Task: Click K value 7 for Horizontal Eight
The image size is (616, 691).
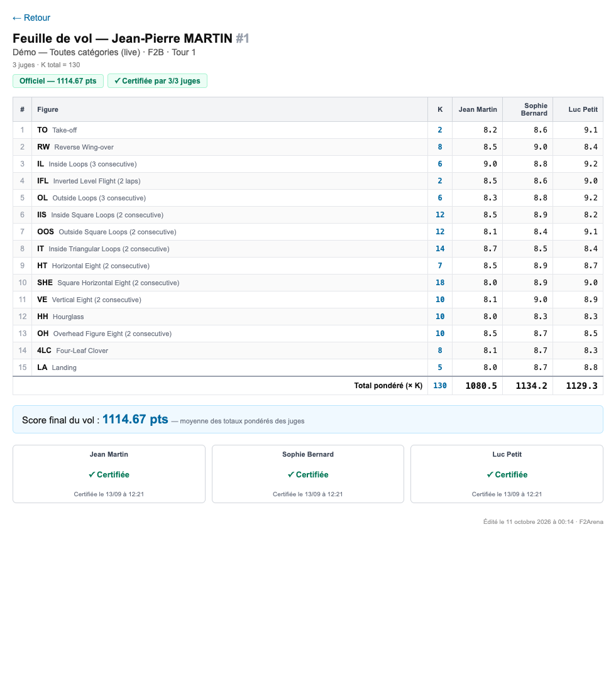Action: click(x=439, y=266)
